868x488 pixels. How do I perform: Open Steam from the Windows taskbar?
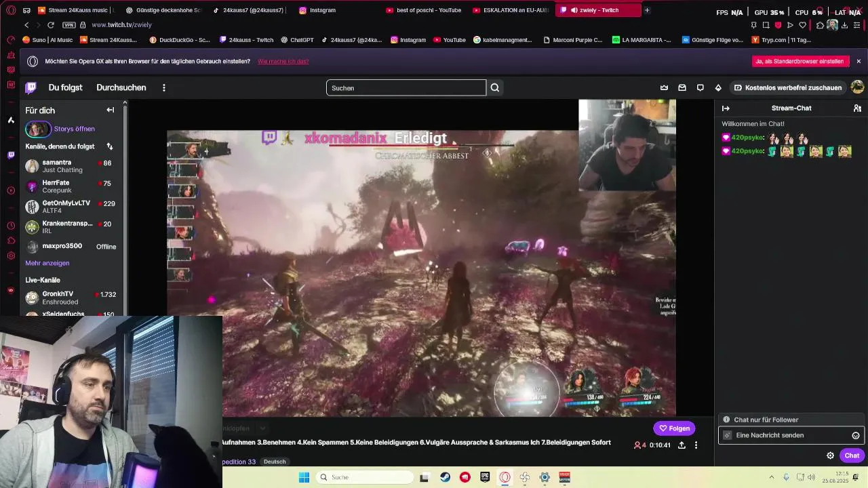(x=445, y=477)
